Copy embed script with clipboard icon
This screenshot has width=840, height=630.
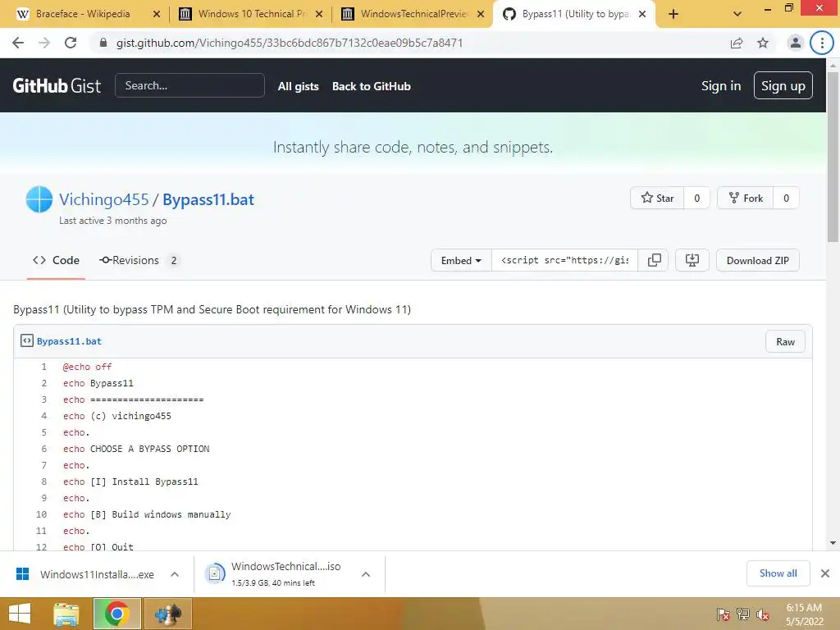pyautogui.click(x=654, y=260)
